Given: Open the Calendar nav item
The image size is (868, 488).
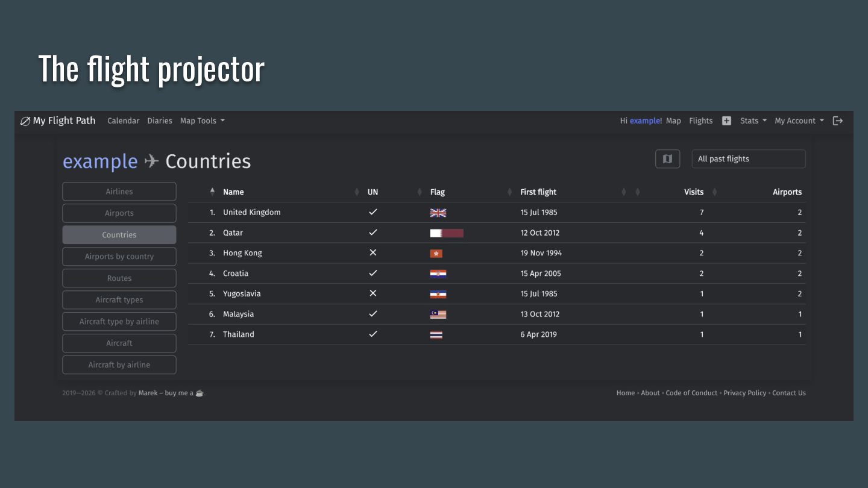Looking at the screenshot, I should pyautogui.click(x=123, y=120).
